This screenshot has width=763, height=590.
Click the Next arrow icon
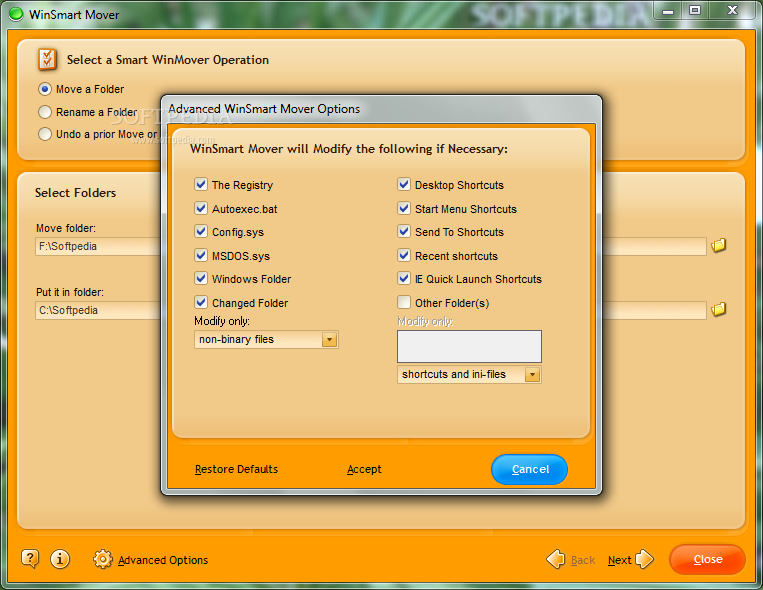point(644,559)
